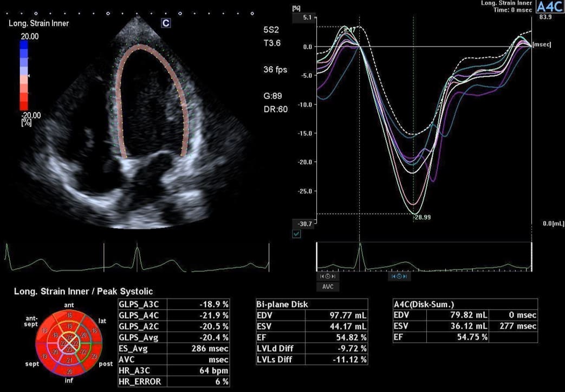The width and height of the screenshot is (565, 392).
Task: Toggle the checkbox below the -30.7 axis value
Action: pos(296,234)
